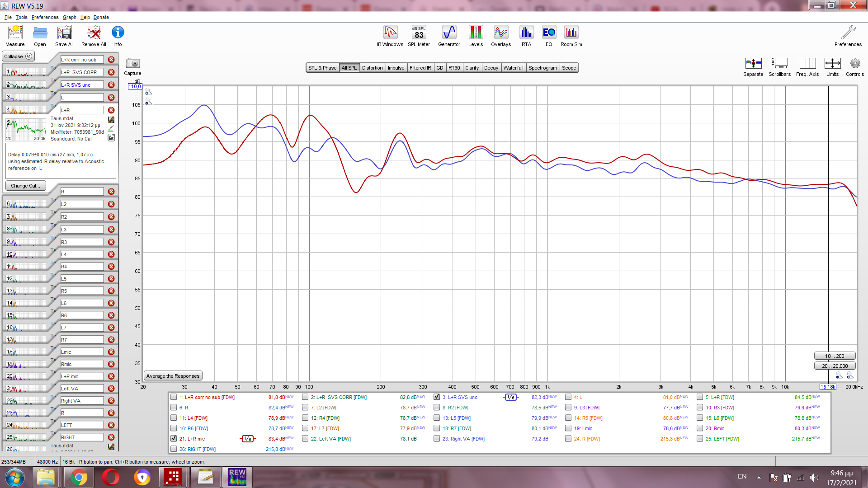Image resolution: width=868 pixels, height=488 pixels.
Task: Open smoothing selector for L+R SVS unc
Action: point(510,398)
